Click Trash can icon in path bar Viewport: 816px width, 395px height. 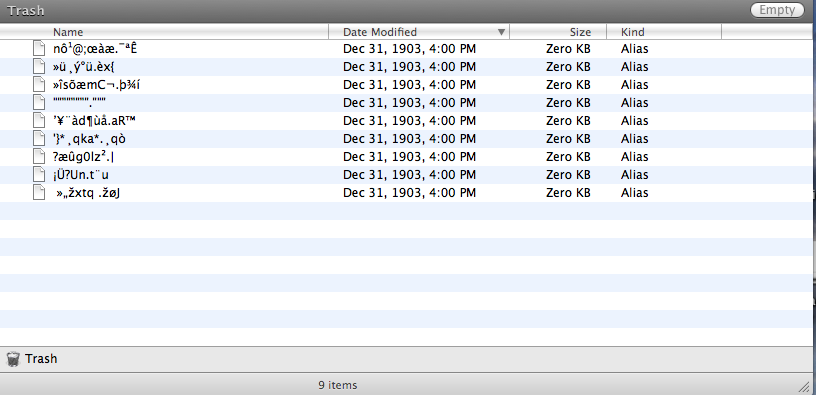point(13,359)
